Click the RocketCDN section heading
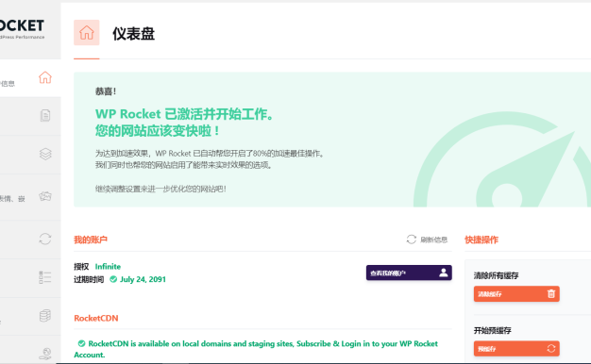Viewport: 591px width, 364px height. pos(96,319)
